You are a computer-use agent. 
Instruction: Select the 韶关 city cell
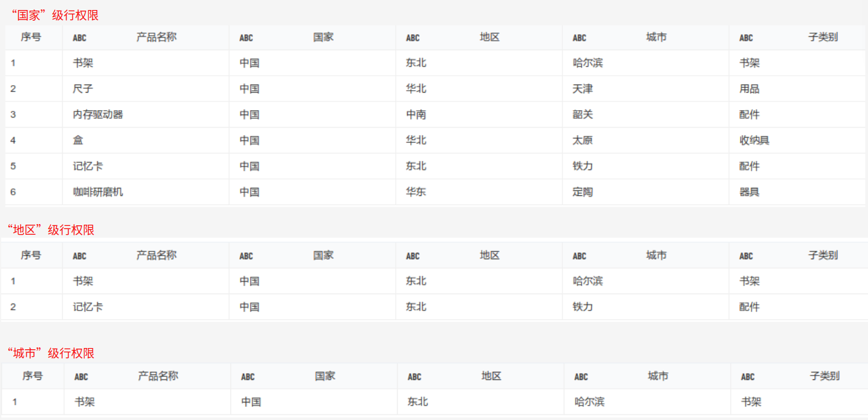click(582, 115)
